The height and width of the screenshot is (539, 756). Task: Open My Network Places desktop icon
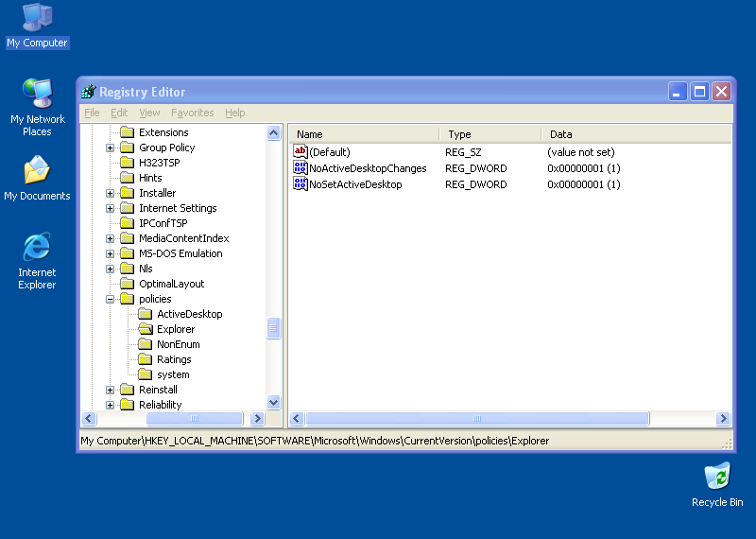point(37,107)
